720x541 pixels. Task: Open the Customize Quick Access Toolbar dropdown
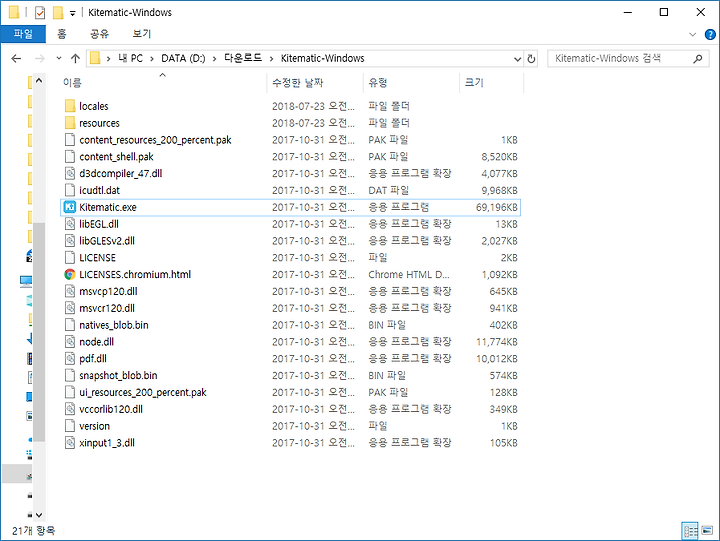click(73, 14)
